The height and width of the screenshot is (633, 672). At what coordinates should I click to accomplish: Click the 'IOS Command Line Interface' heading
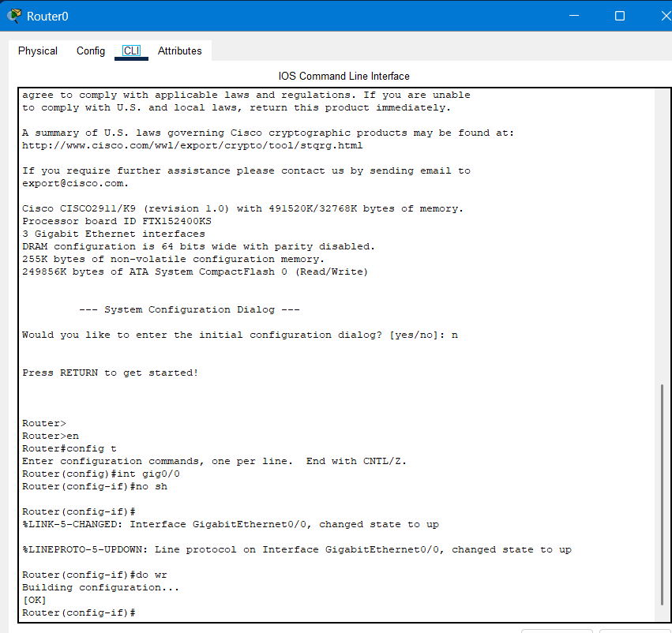pyautogui.click(x=344, y=77)
